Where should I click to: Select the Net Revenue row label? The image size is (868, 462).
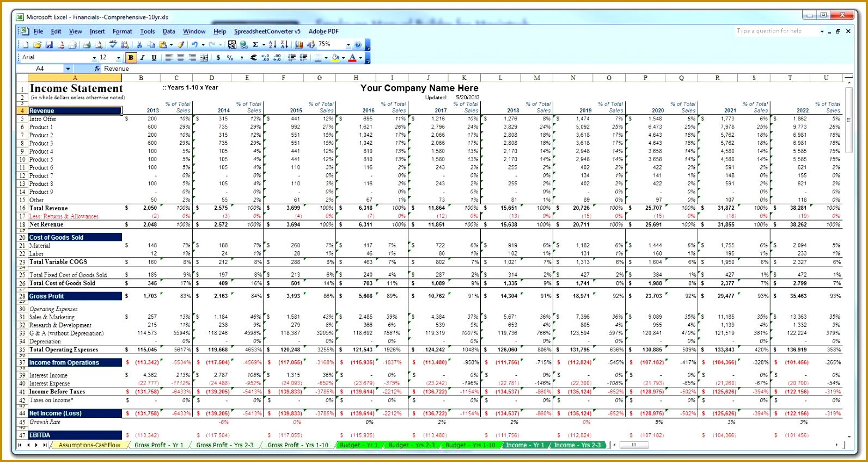click(46, 224)
